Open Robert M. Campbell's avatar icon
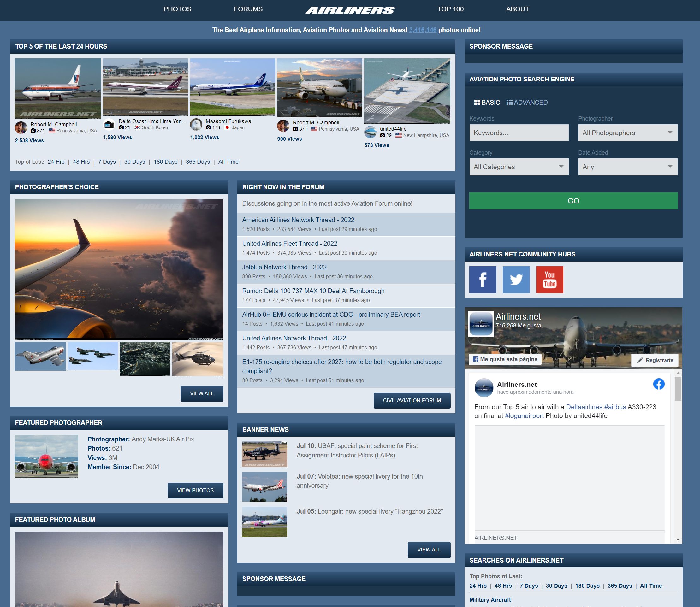The width and height of the screenshot is (700, 607). (21, 128)
